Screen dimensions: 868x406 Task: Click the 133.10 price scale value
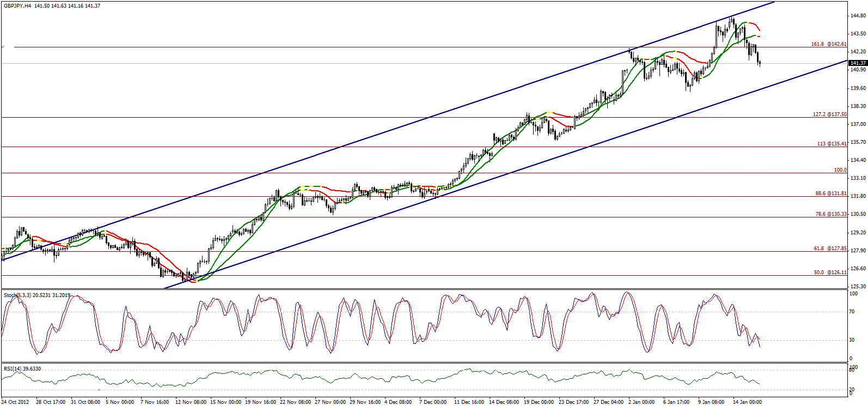coord(858,178)
